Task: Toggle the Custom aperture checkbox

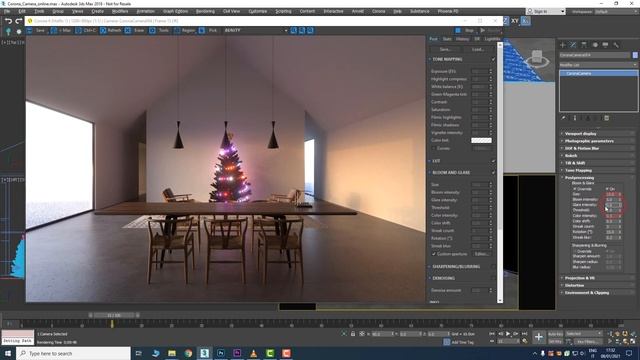Action: (x=434, y=254)
